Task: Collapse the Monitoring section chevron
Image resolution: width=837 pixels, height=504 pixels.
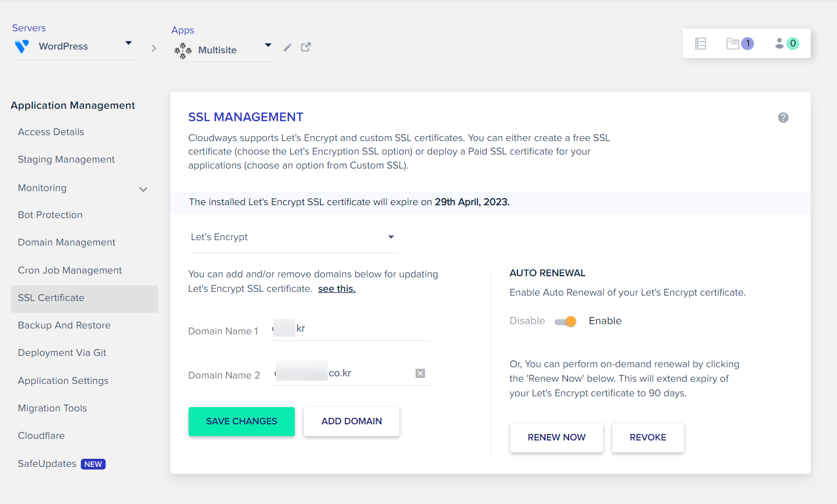Action: [143, 189]
